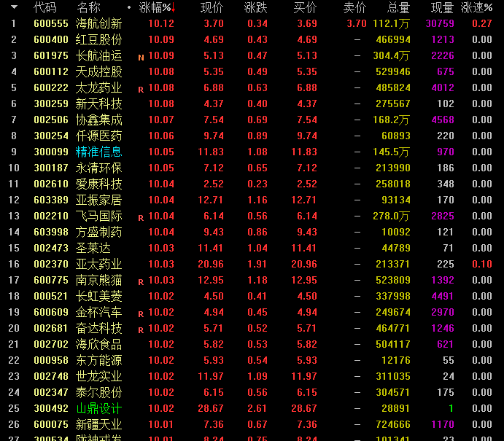The image size is (504, 441).
Task: Click the R marker on 南京熊猫 row
Action: tap(141, 282)
